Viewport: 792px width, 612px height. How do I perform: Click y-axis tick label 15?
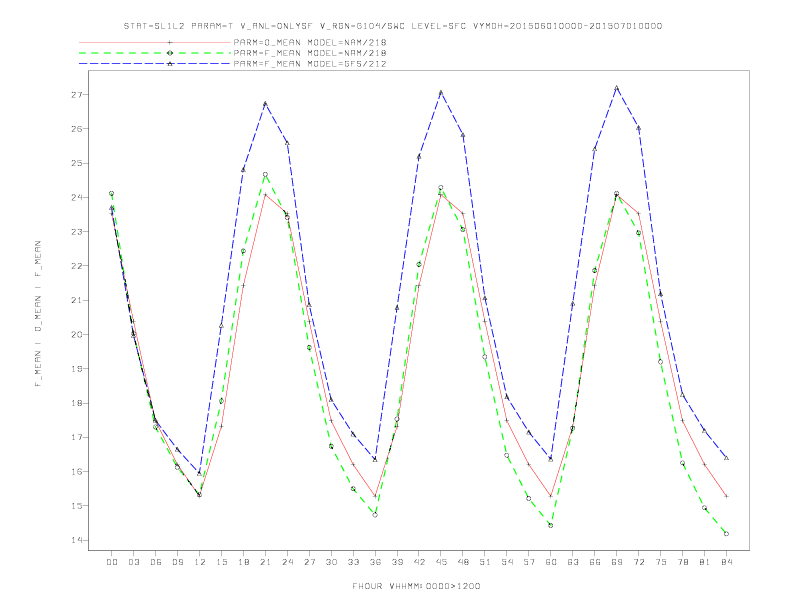[x=77, y=506]
